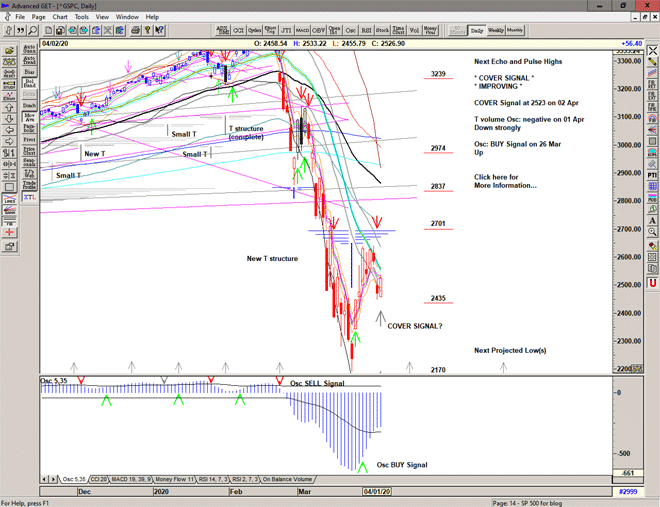The image size is (660, 507).
Task: Switch to the MACD 19, 39, 9 tab
Action: [x=131, y=479]
